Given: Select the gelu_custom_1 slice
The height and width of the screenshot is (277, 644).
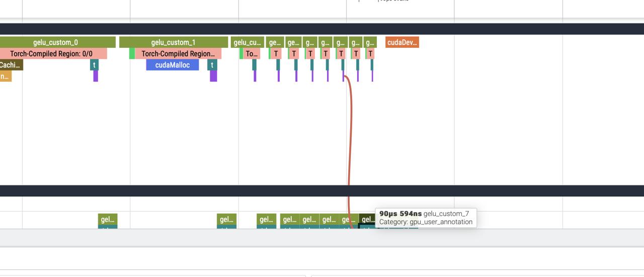Looking at the screenshot, I should pyautogui.click(x=173, y=42).
